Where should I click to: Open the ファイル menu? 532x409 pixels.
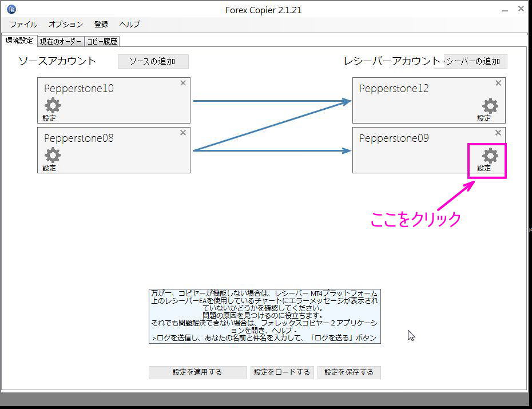pos(23,24)
